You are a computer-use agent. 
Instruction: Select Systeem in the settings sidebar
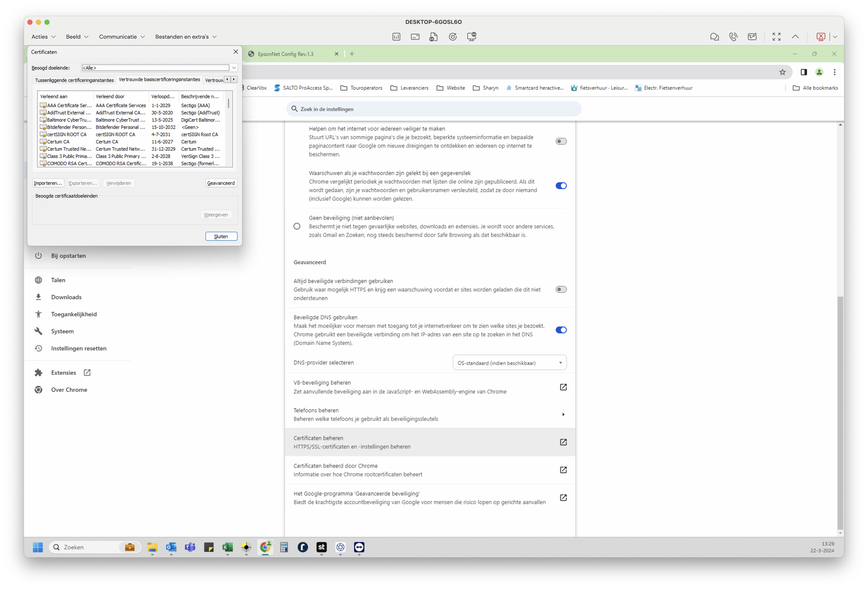62,331
